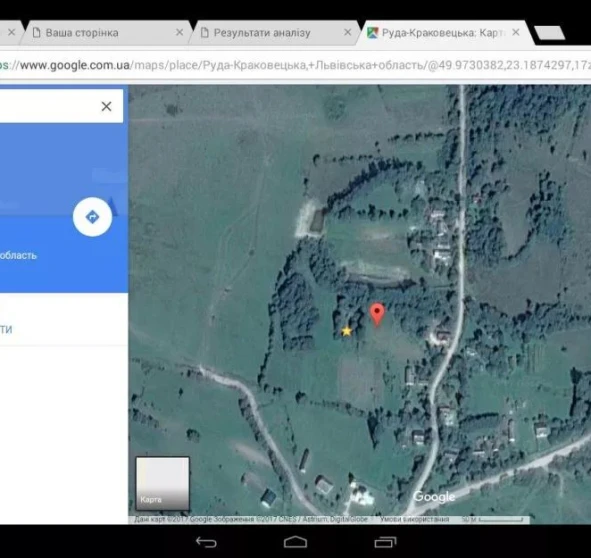Tap the Android recent apps button
Viewport: 591px width, 558px height.
pos(385,542)
